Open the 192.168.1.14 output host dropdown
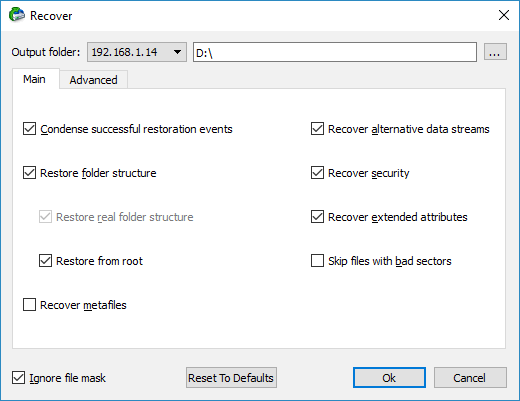 tap(137, 52)
